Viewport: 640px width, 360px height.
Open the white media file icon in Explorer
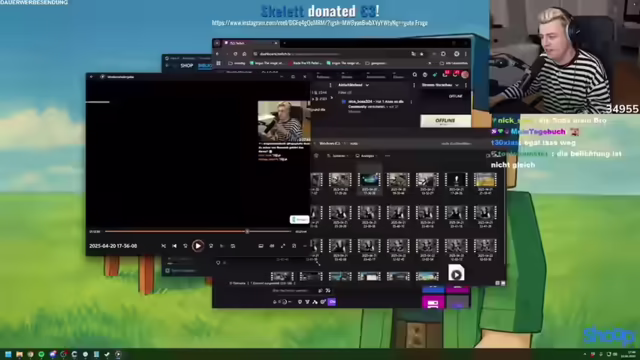(x=456, y=273)
